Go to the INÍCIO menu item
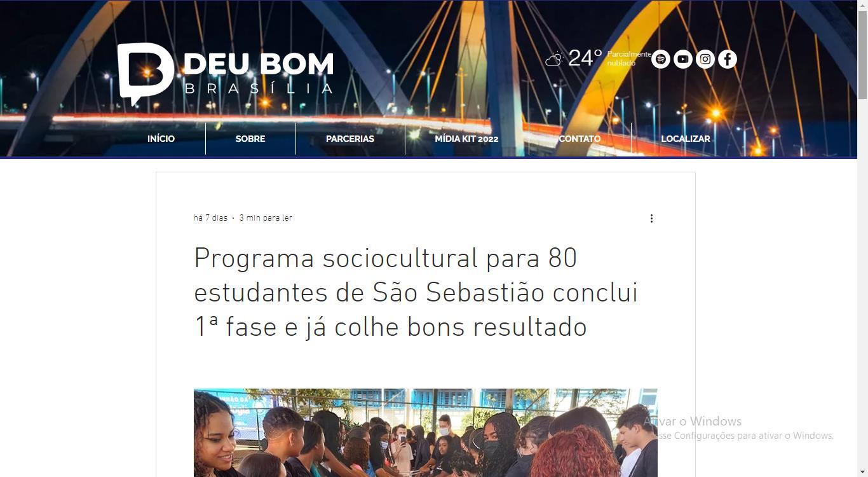The width and height of the screenshot is (868, 477). click(161, 139)
